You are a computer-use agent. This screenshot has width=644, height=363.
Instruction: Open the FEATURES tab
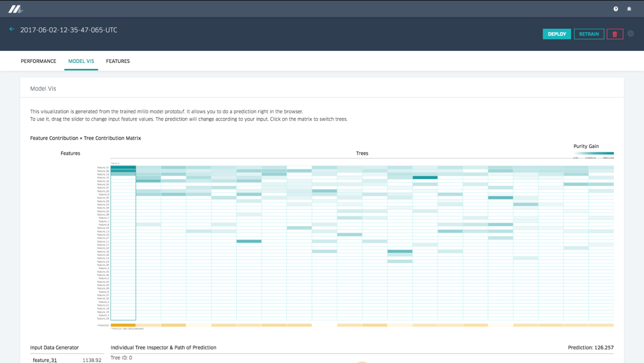118,61
